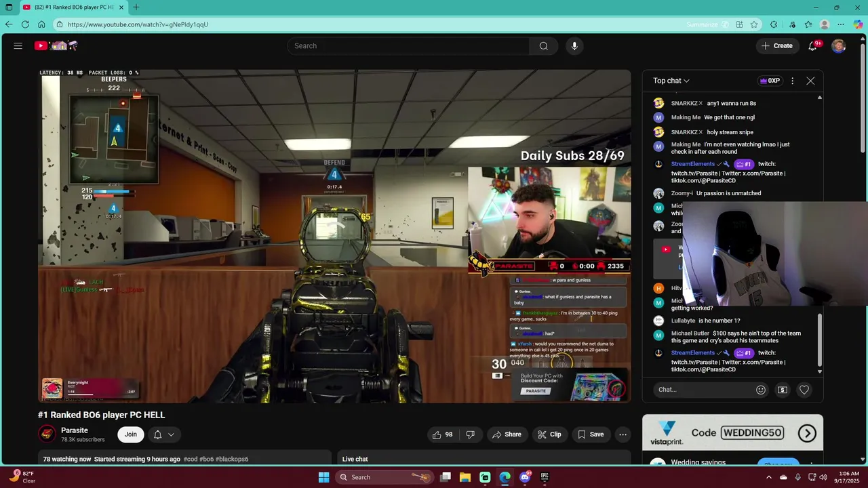Open browser extensions puzzle icon

[774, 24]
